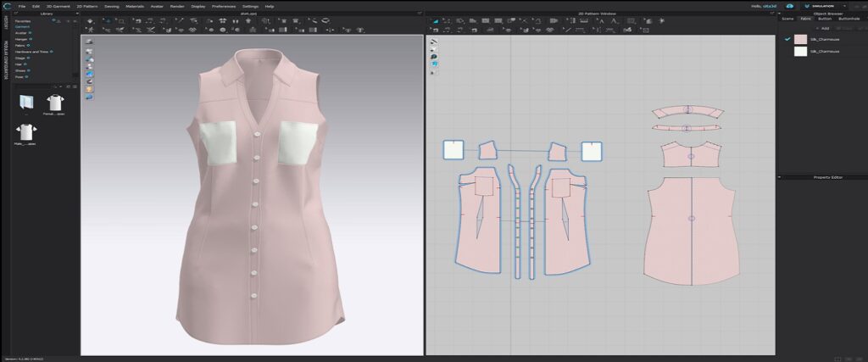Select Avatar in the Library list
Viewport: 868px width, 362px height.
[20, 33]
